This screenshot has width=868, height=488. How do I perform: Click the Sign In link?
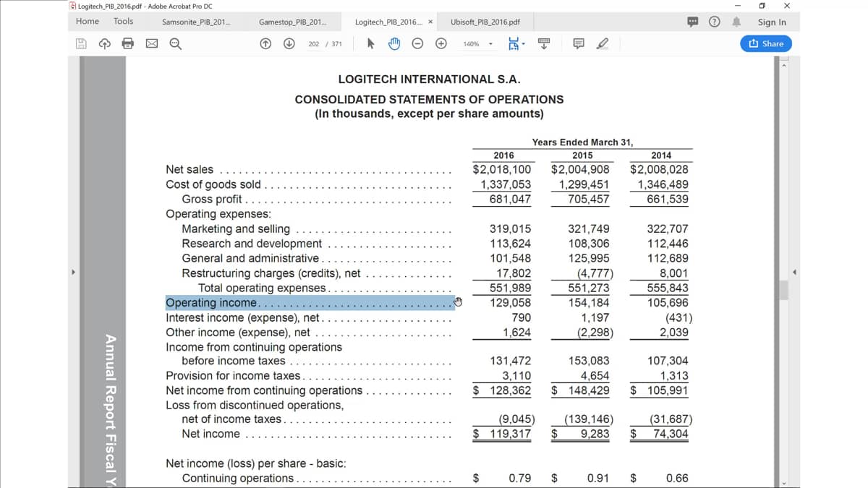point(772,22)
